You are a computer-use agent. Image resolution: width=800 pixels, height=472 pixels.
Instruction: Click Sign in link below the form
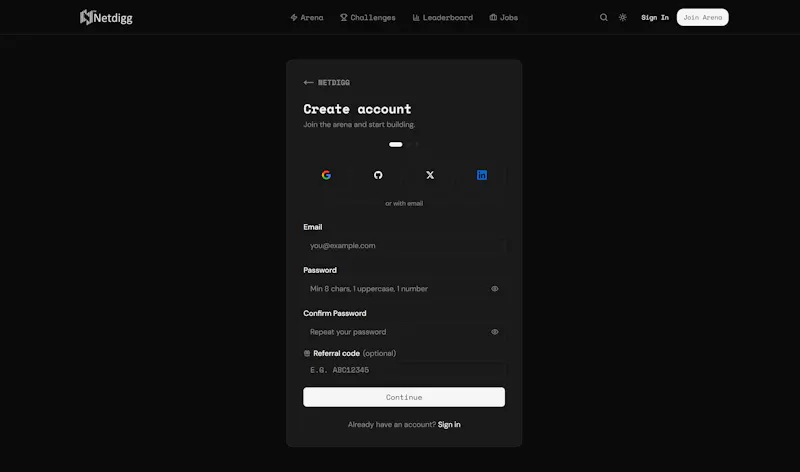point(449,425)
